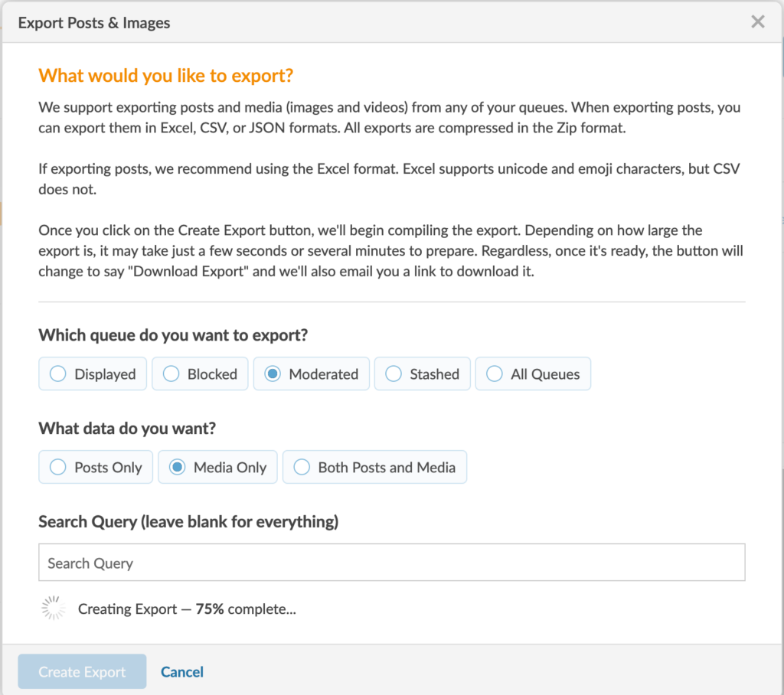
Task: Click paragraph starting "Once you click on the Create Export"
Action: (x=390, y=250)
